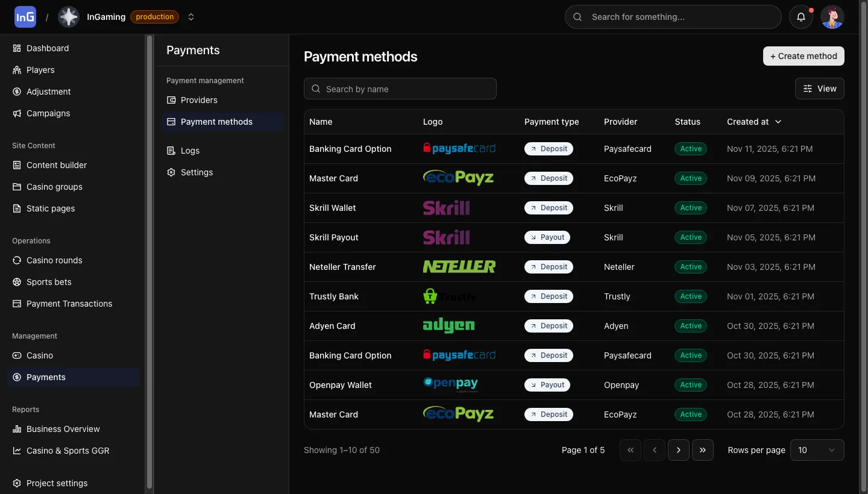Image resolution: width=868 pixels, height=494 pixels.
Task: Select the Casino rounds icon under Operations
Action: [17, 260]
